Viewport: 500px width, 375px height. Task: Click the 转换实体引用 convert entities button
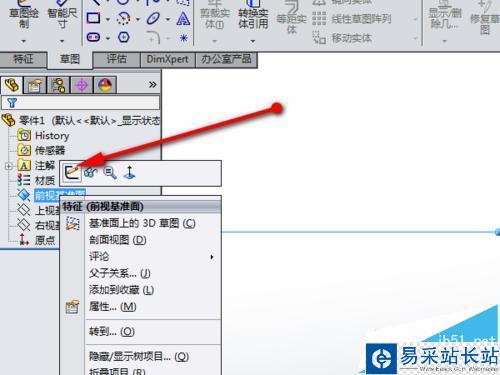coord(253,15)
